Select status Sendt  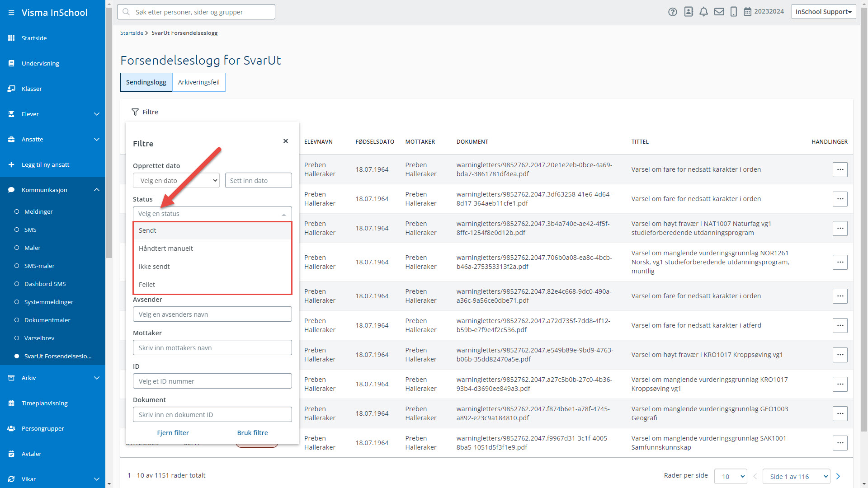(x=212, y=230)
